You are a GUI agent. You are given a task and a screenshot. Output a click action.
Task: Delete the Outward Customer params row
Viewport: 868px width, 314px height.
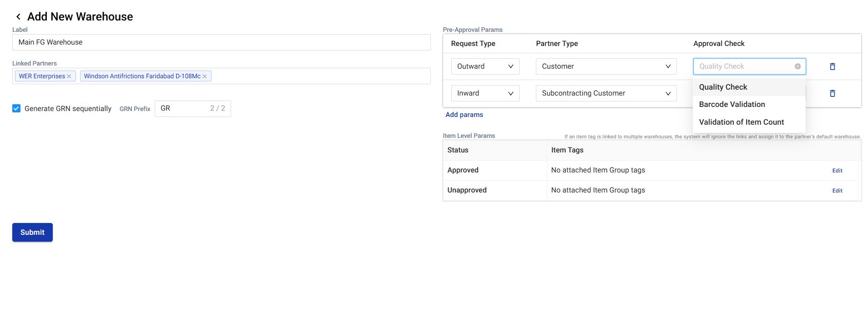[832, 66]
